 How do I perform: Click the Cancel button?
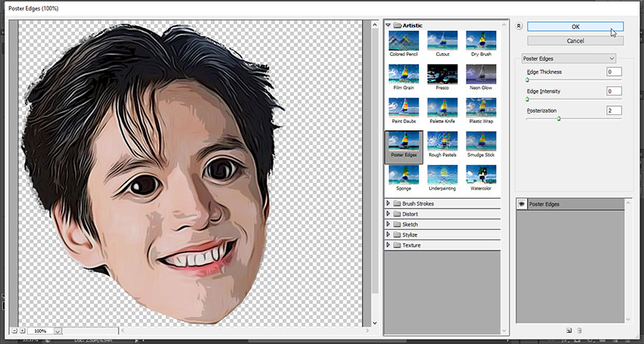[575, 41]
